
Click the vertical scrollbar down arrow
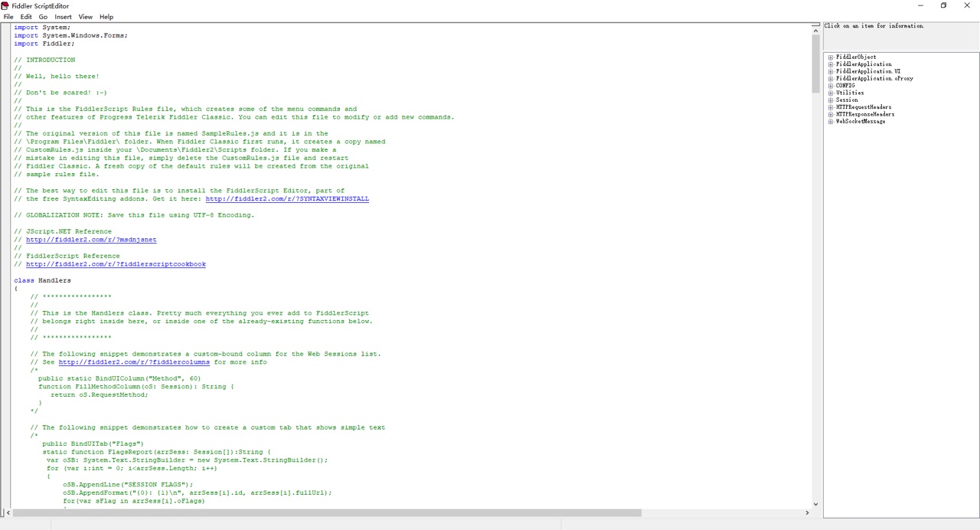click(815, 503)
